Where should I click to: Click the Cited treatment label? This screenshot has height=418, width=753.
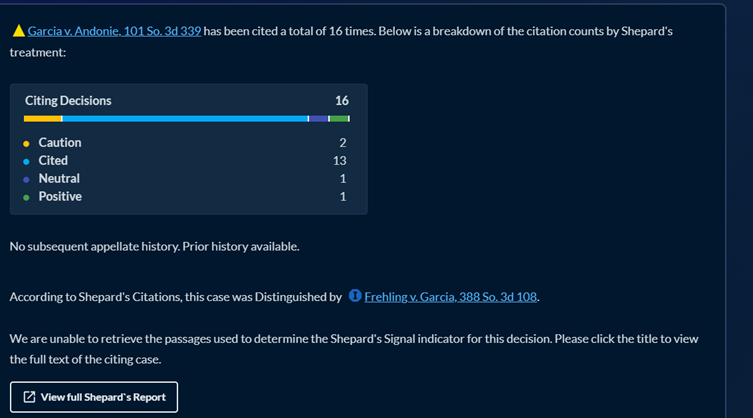click(x=53, y=160)
